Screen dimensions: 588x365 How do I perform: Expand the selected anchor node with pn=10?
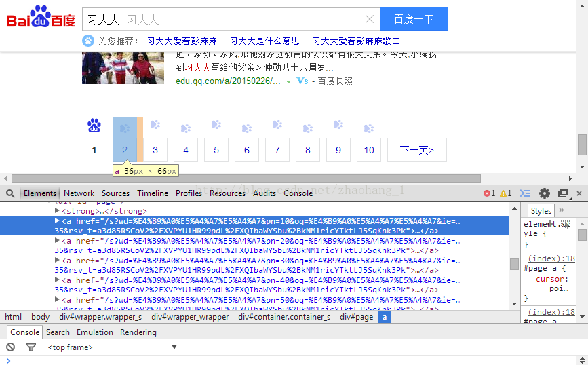57,221
